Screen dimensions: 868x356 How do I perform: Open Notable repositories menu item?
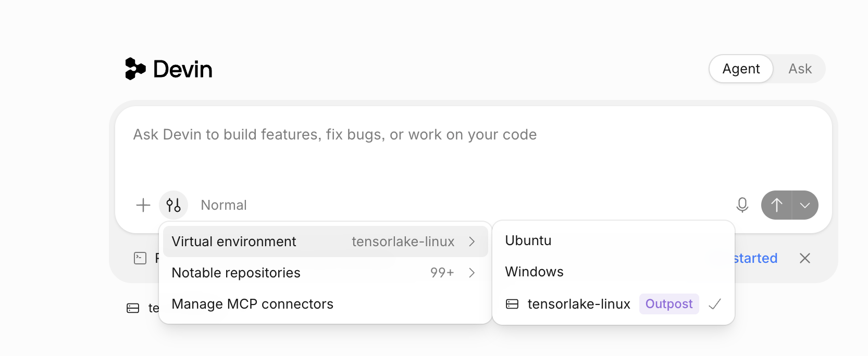325,273
